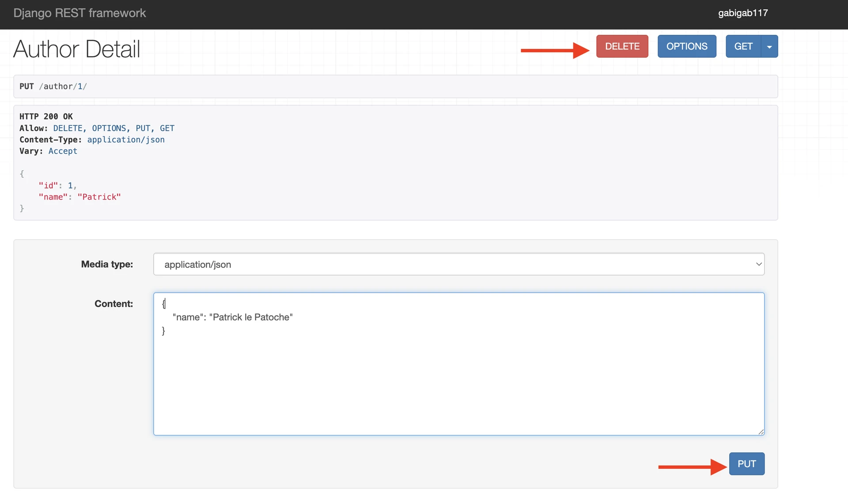Click the "Patrick" value in response JSON
Screen dimensions: 848x504
(99, 197)
